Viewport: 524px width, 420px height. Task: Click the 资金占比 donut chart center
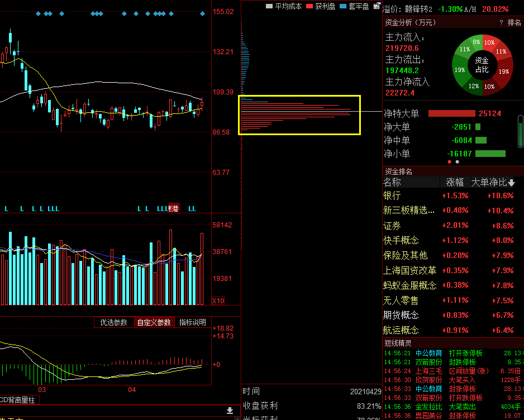click(x=482, y=65)
